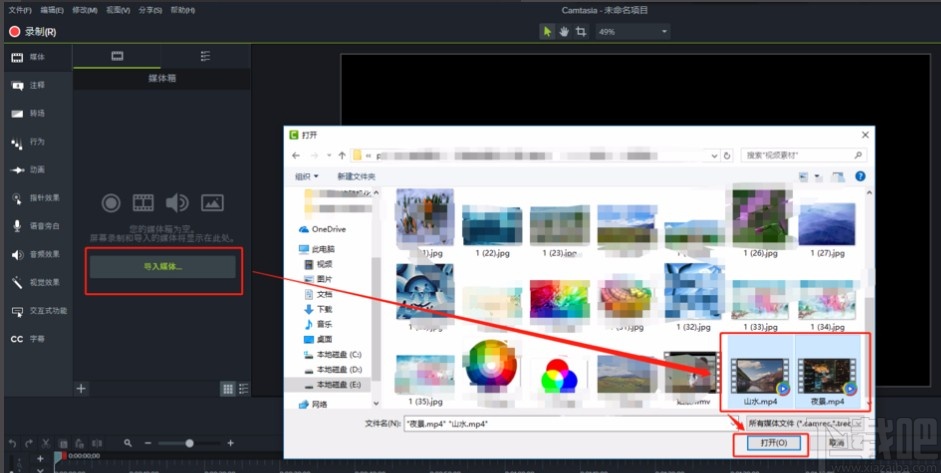Click the copy icon on timeline toolbar
Screen dimensions: 941x473
pyautogui.click(x=63, y=444)
